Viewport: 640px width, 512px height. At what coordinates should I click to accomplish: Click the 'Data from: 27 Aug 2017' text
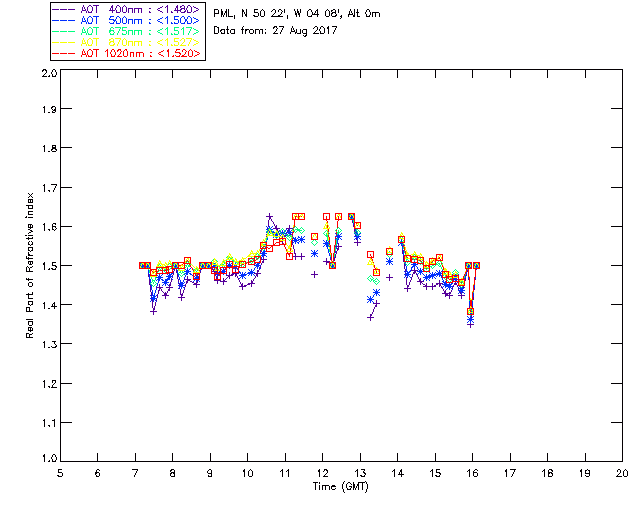275,31
